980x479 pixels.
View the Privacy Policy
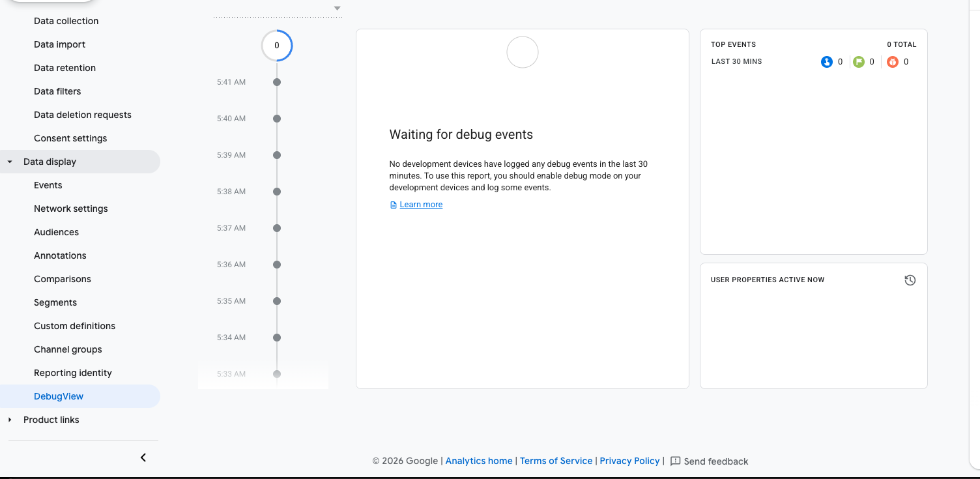pos(629,461)
